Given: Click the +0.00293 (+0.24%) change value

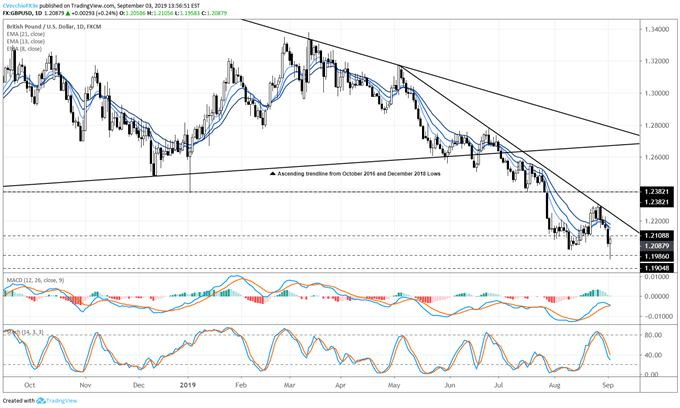Looking at the screenshot, I should (x=95, y=13).
